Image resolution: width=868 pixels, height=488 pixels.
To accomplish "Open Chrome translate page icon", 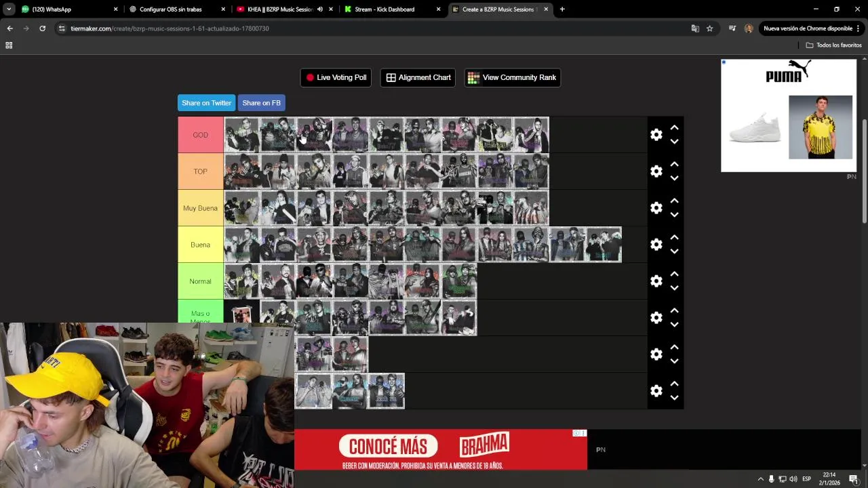I will pyautogui.click(x=695, y=28).
